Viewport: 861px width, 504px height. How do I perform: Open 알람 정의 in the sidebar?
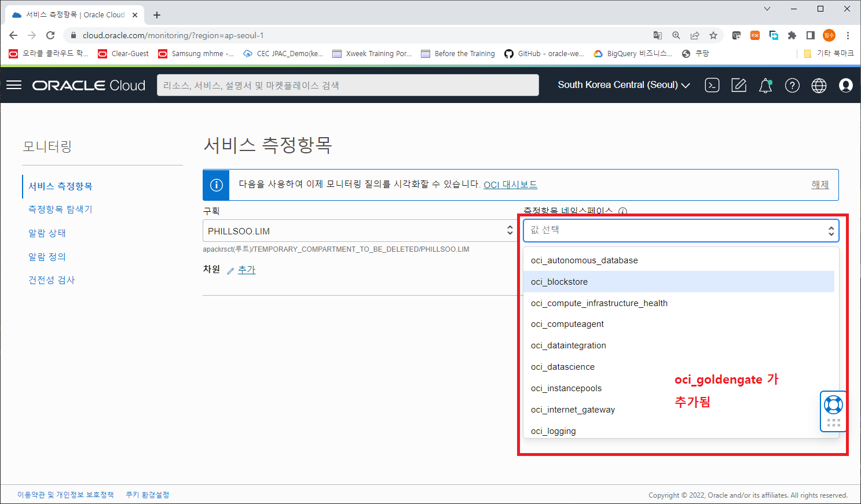(47, 257)
